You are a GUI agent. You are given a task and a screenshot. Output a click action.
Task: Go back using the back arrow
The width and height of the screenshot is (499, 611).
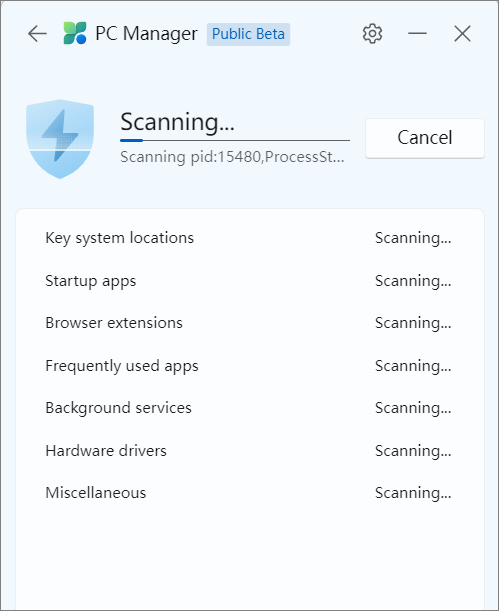pos(37,34)
